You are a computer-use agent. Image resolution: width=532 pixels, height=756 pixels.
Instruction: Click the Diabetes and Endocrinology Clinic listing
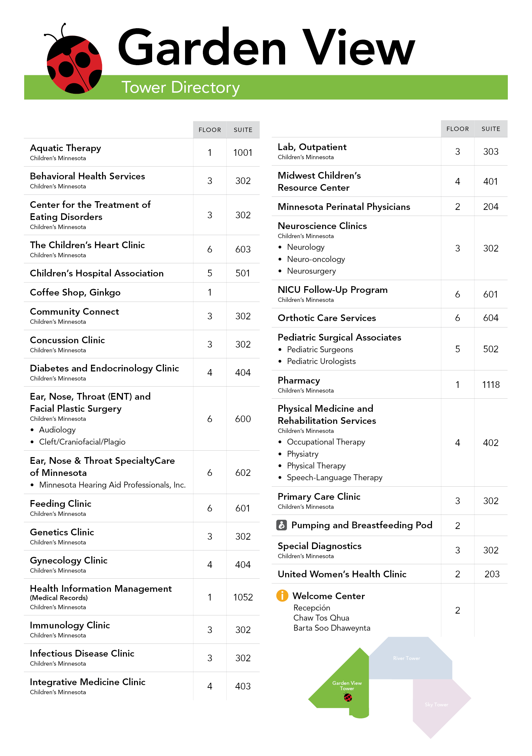point(104,368)
